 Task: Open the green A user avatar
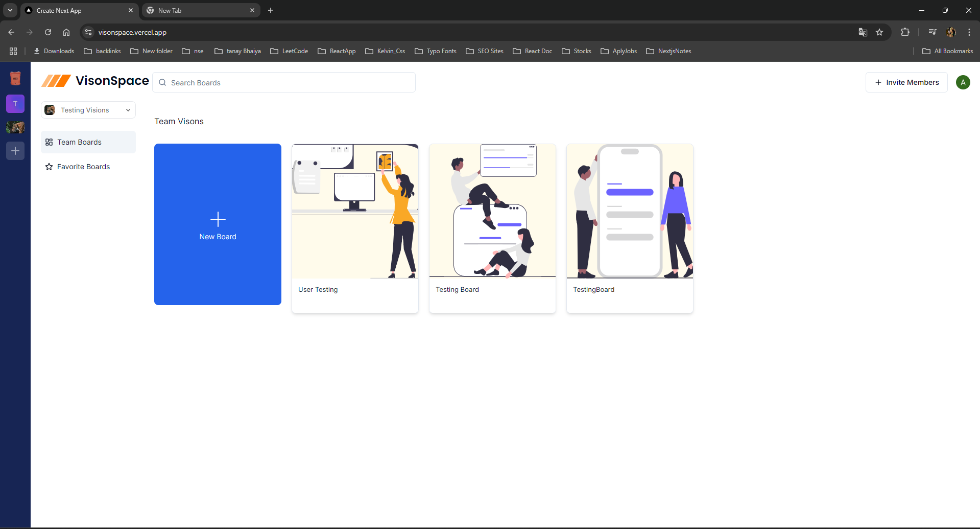pyautogui.click(x=963, y=82)
